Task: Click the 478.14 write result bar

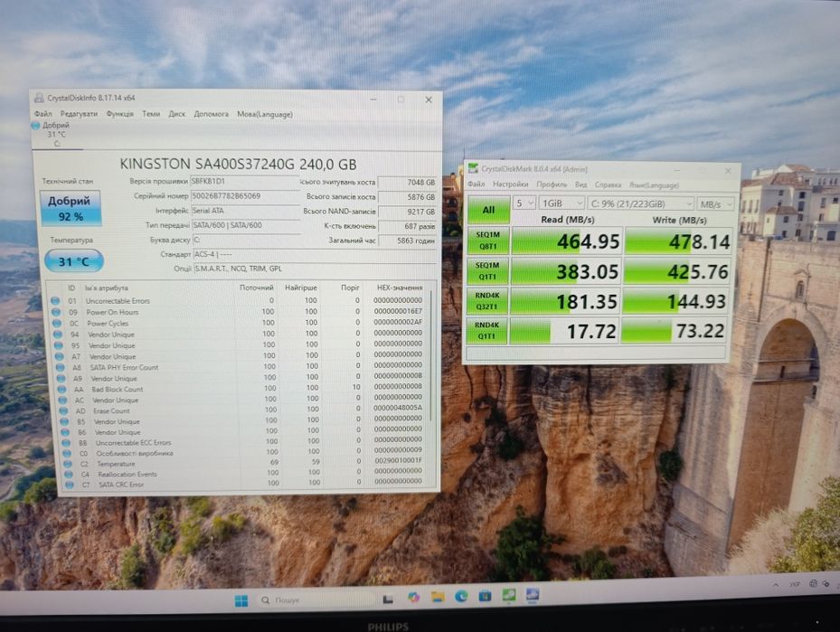Action: point(678,241)
